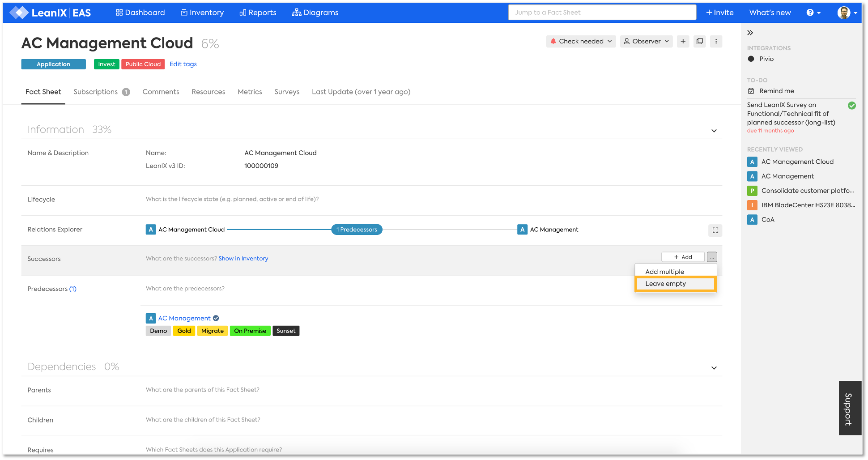Click the On Premise tag

point(250,331)
